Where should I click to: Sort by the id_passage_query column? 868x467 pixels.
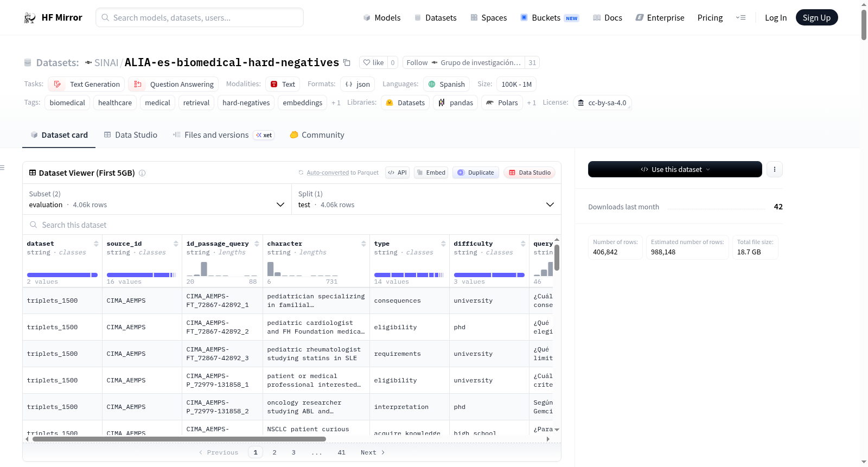[x=257, y=244]
